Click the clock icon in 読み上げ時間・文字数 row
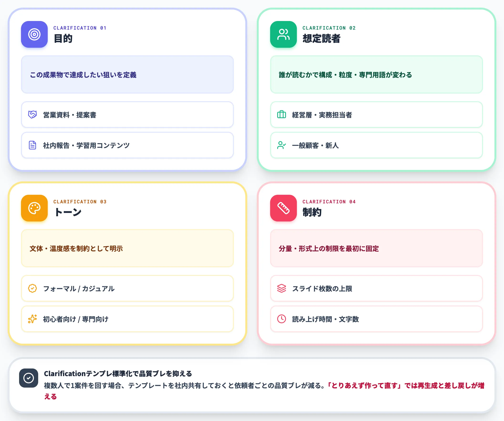504x421 pixels. (x=282, y=319)
